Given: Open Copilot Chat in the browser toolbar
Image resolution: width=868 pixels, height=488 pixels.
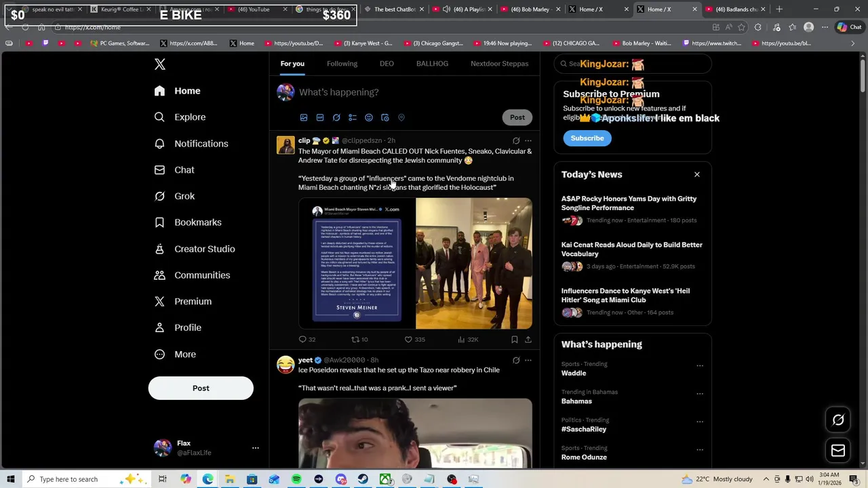Looking at the screenshot, I should click(849, 27).
